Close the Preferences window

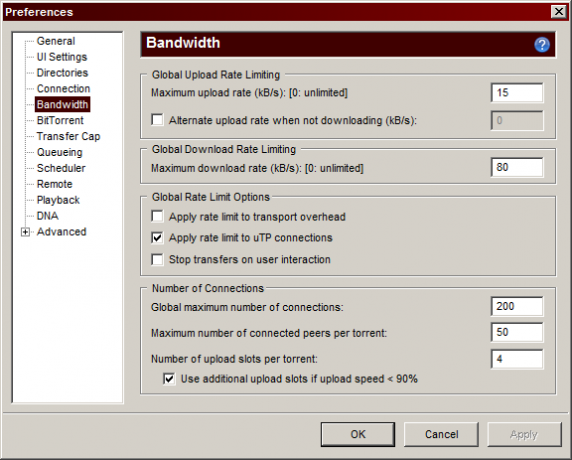[559, 12]
